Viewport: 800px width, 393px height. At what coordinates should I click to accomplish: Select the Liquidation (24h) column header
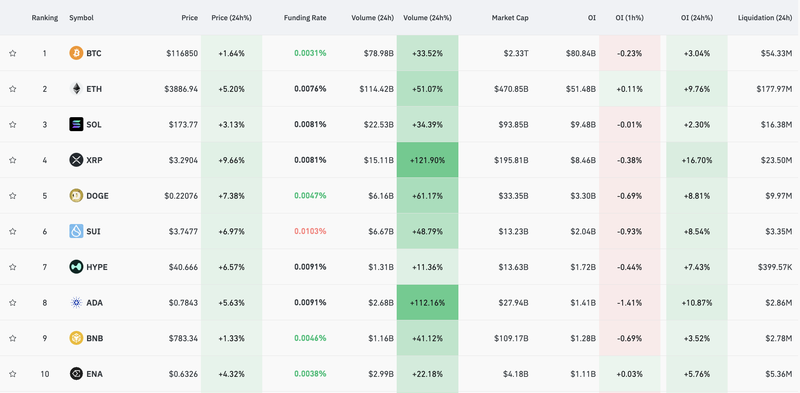[x=765, y=18]
